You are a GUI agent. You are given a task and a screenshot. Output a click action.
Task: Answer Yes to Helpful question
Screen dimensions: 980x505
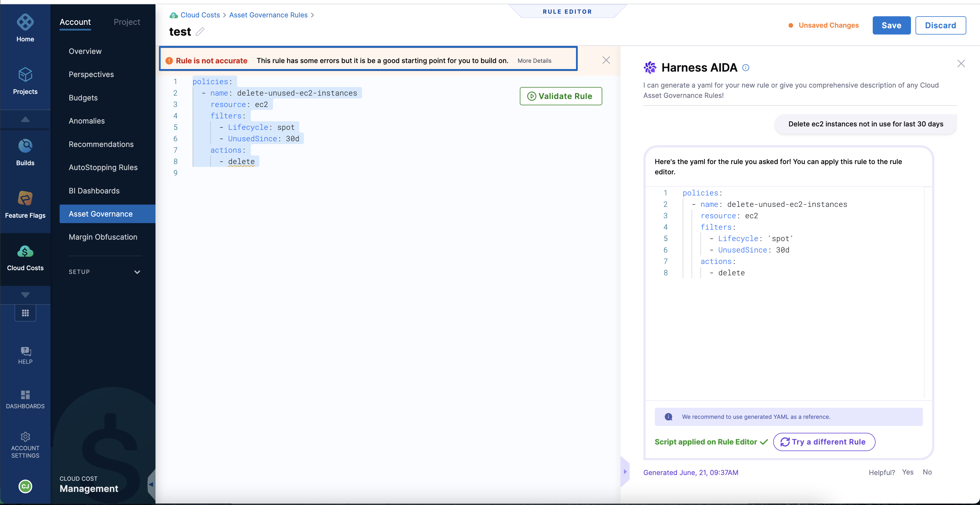point(907,472)
